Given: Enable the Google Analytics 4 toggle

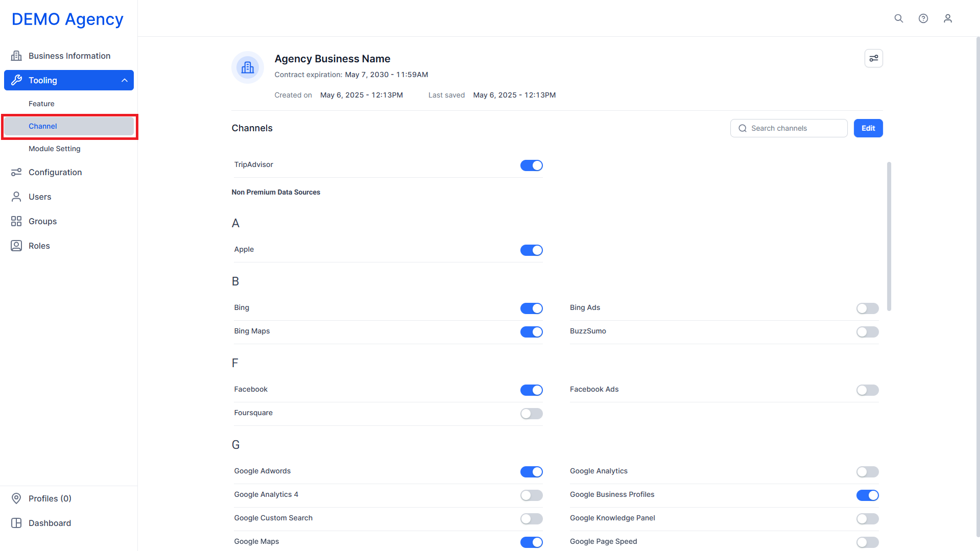Looking at the screenshot, I should (x=531, y=495).
